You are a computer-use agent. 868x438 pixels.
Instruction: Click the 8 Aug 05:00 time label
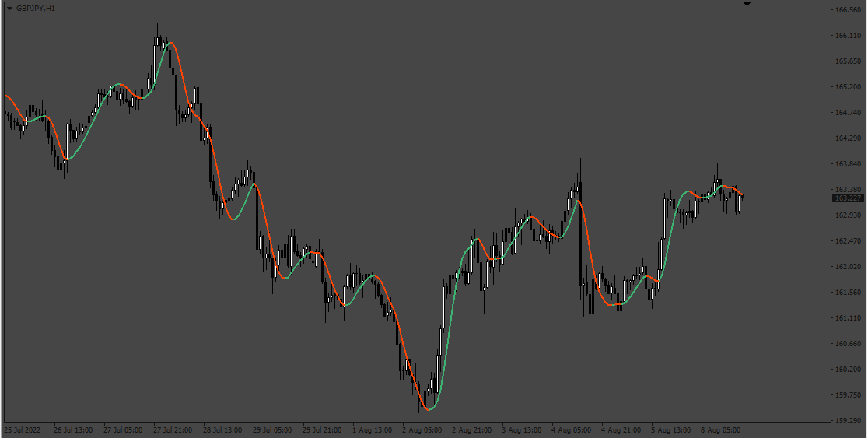tap(721, 430)
